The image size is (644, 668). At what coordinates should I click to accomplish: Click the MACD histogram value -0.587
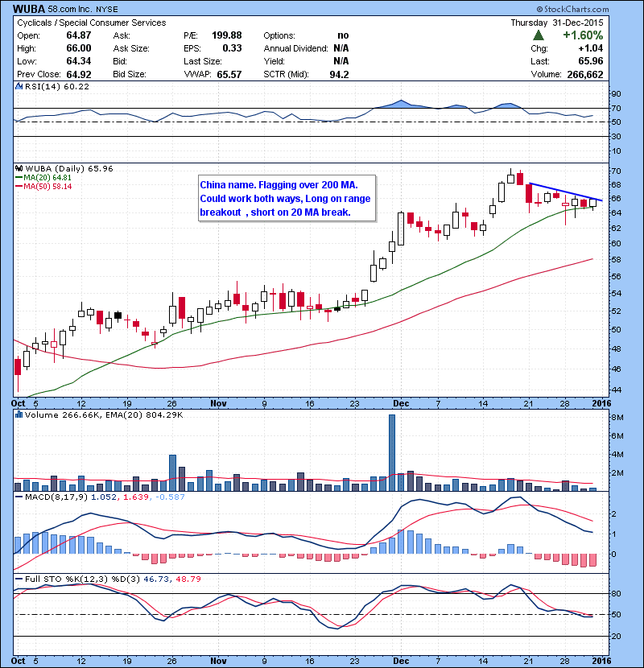(170, 497)
